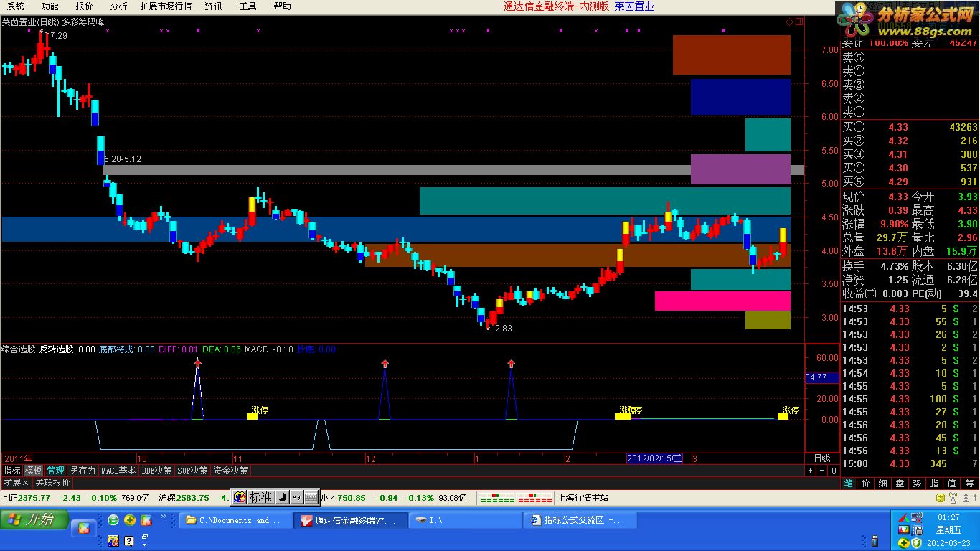Toggle the IME half-moon width icon
The height and width of the screenshot is (551, 980).
tap(282, 497)
